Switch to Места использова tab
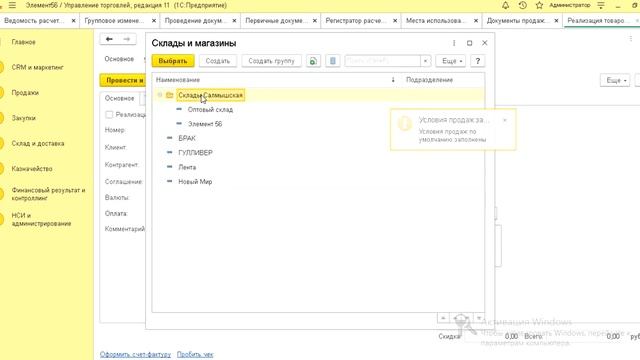This screenshot has width=640, height=360. (x=436, y=20)
